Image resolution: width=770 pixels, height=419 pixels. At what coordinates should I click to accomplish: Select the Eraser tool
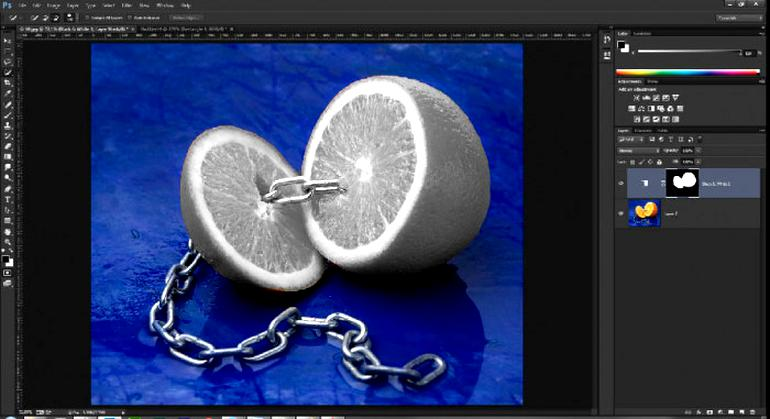[7, 146]
